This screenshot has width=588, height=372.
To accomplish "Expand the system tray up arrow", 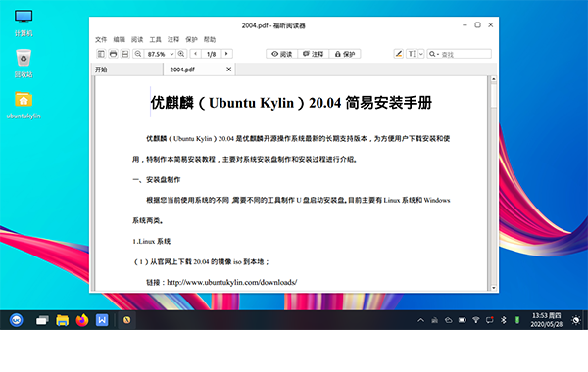I will [x=420, y=320].
